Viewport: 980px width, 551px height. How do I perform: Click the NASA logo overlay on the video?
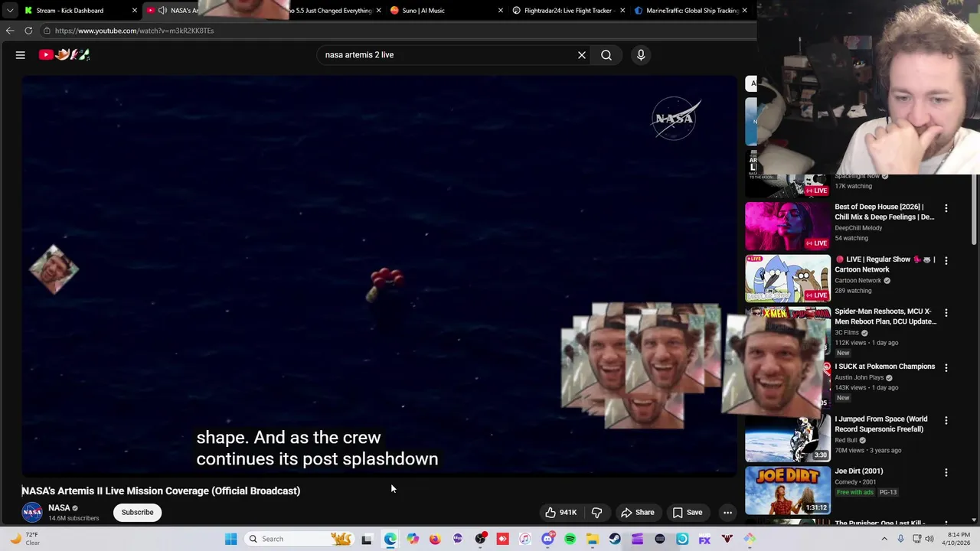(675, 119)
